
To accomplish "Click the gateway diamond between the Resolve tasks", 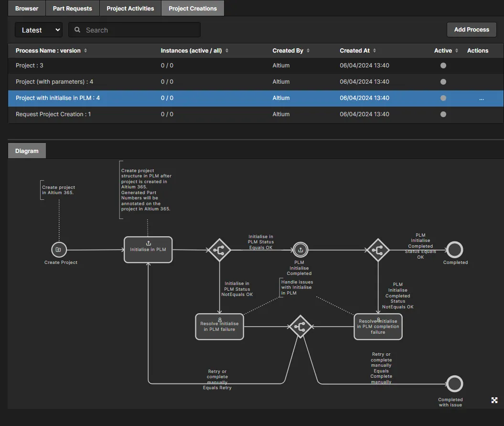I will coord(300,327).
